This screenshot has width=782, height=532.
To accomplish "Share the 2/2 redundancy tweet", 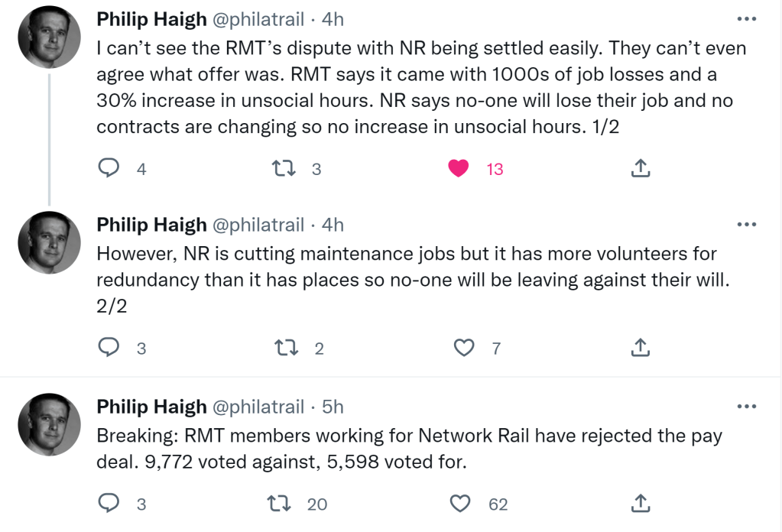I will coord(641,349).
